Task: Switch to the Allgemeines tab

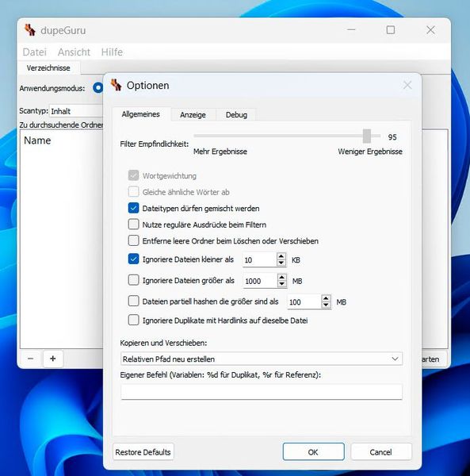Action: click(141, 114)
